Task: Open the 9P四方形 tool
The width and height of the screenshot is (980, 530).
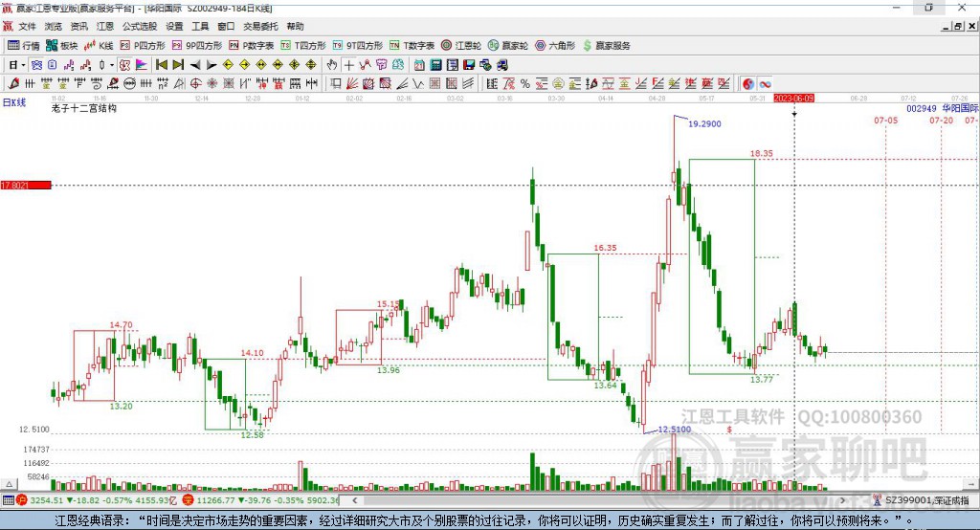Action: 197,46
